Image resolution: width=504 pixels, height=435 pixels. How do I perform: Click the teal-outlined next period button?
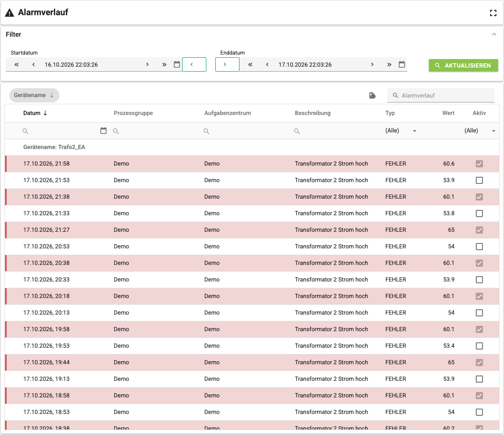click(x=227, y=64)
